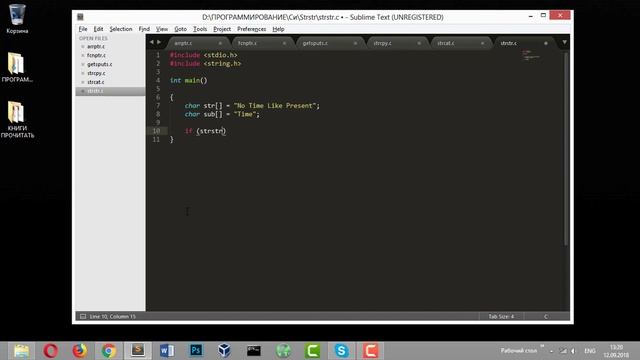Open the Recycle Bin desktop icon
This screenshot has width=640, height=360.
click(x=17, y=19)
